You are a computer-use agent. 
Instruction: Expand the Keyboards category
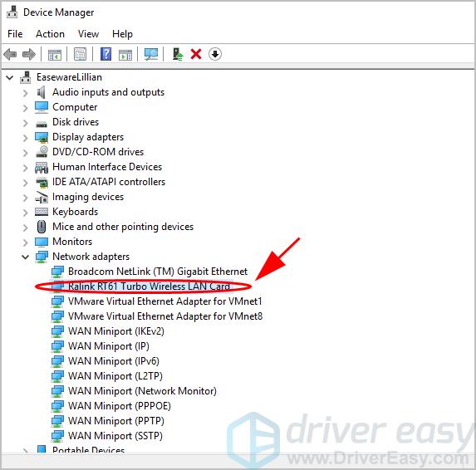(x=26, y=213)
